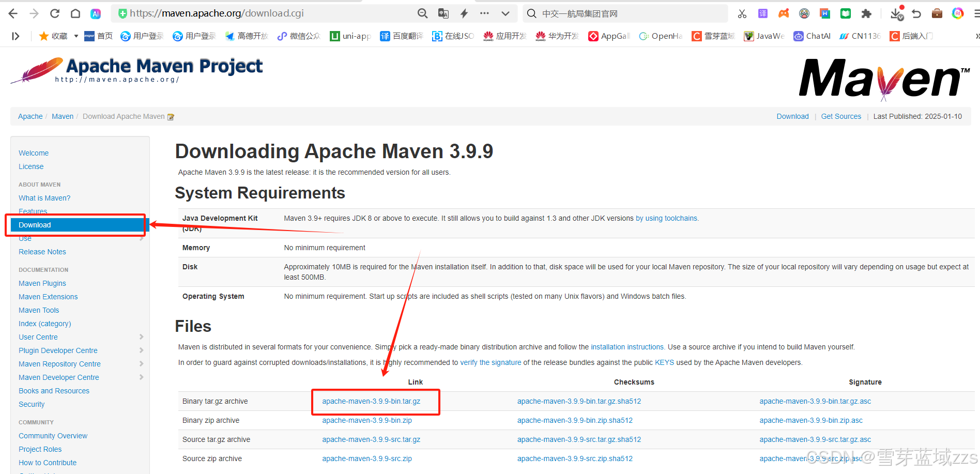Viewport: 980px width, 474px height.
Task: Click the edit icon beside Download Apache Maven
Action: tap(171, 117)
